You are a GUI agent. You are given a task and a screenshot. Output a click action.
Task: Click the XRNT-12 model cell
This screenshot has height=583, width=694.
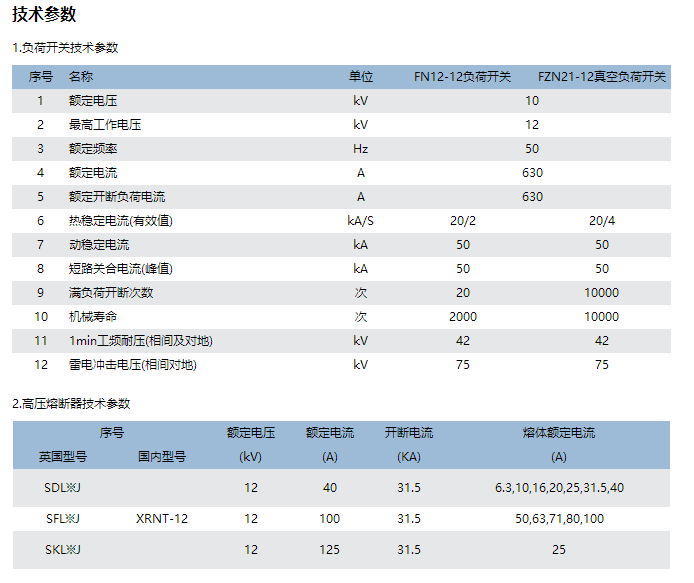click(161, 519)
